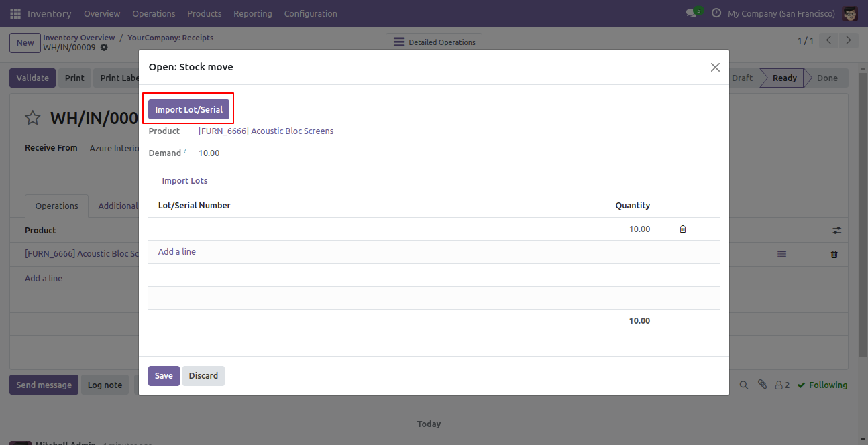Click the Print Labels button
This screenshot has height=445, width=868.
point(117,78)
